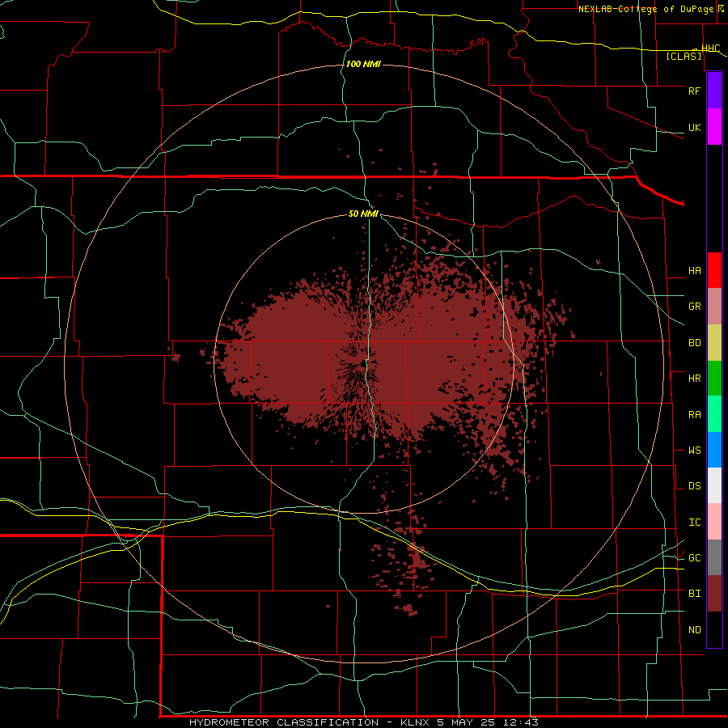Click the '100 NMI' range ring label

pos(363,64)
